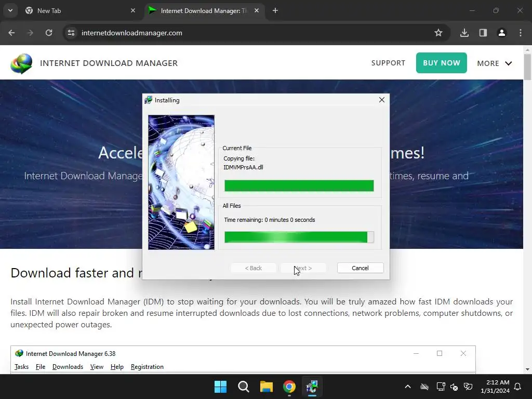Open File Explorer from taskbar
The width and height of the screenshot is (532, 399).
click(x=267, y=387)
